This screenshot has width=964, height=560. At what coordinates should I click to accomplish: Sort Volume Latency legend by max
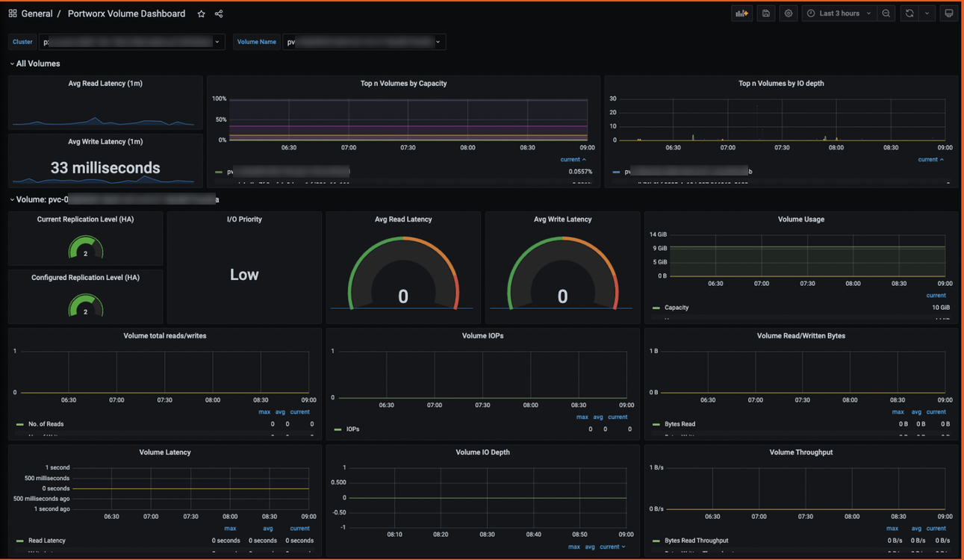pyautogui.click(x=230, y=529)
